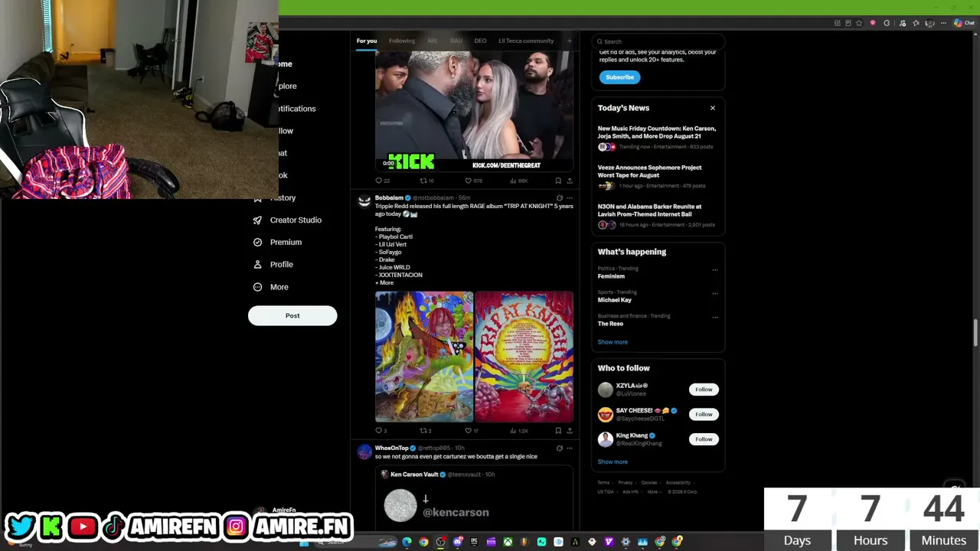This screenshot has height=551, width=980.
Task: Show more under What's happening
Action: (612, 342)
